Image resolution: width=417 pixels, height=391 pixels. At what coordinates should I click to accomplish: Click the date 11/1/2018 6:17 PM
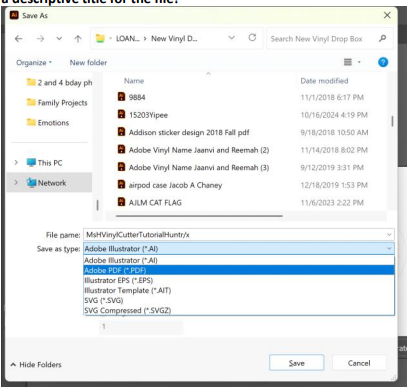pyautogui.click(x=332, y=97)
